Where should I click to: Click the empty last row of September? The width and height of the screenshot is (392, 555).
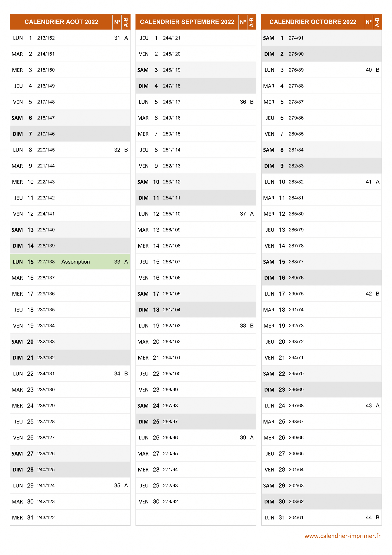196,518
